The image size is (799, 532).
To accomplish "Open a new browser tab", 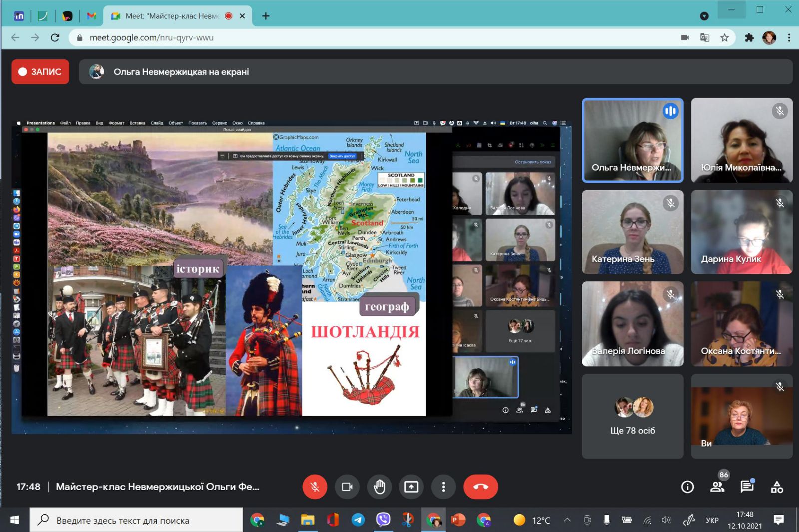I will [x=266, y=16].
